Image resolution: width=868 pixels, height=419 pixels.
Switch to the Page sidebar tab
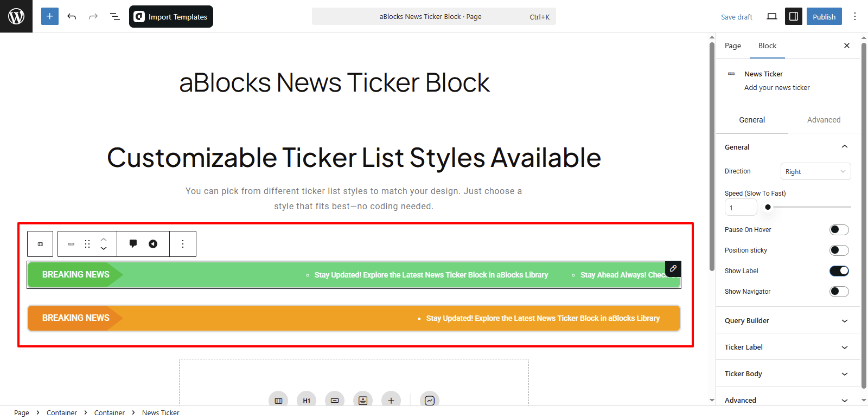coord(733,46)
